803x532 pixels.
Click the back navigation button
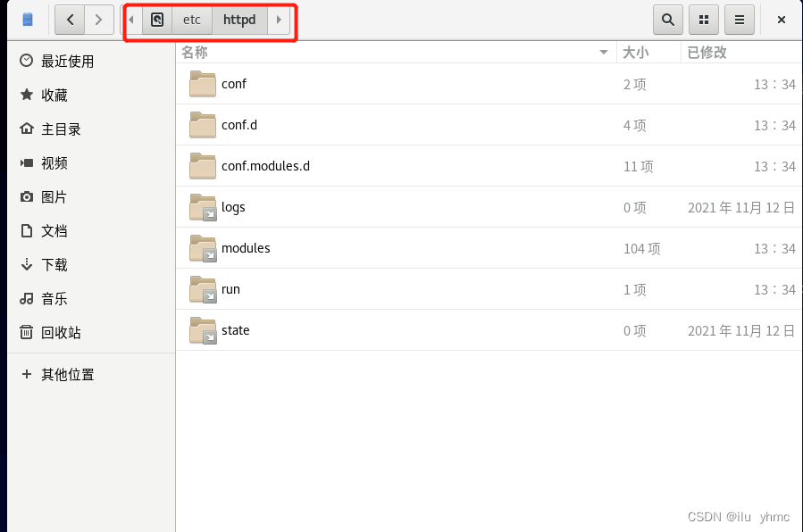point(69,19)
